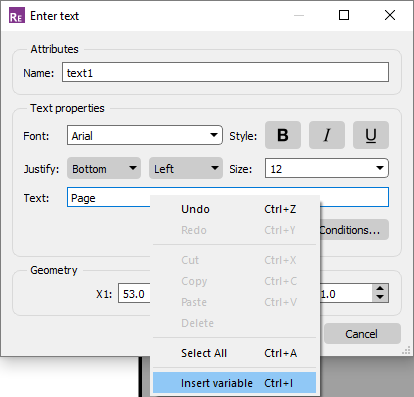Select Undo in the context menu
The image size is (414, 397).
[234, 209]
